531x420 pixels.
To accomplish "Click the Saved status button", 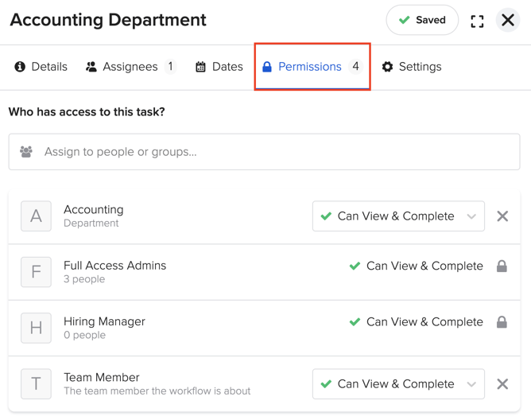I will coord(422,20).
